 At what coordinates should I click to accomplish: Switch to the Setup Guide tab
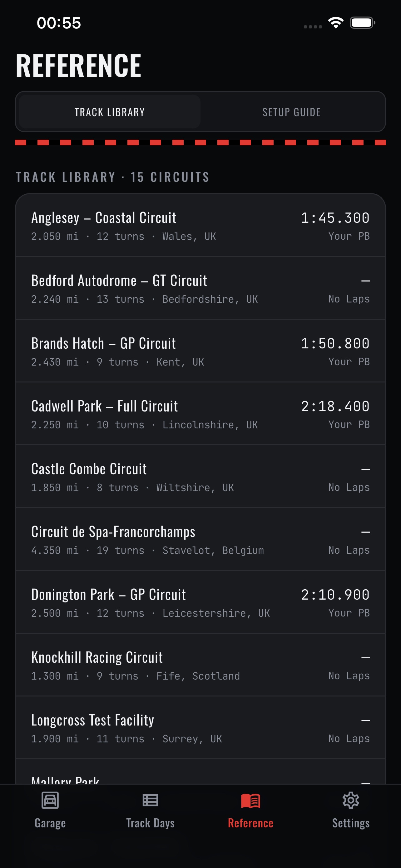pyautogui.click(x=292, y=112)
